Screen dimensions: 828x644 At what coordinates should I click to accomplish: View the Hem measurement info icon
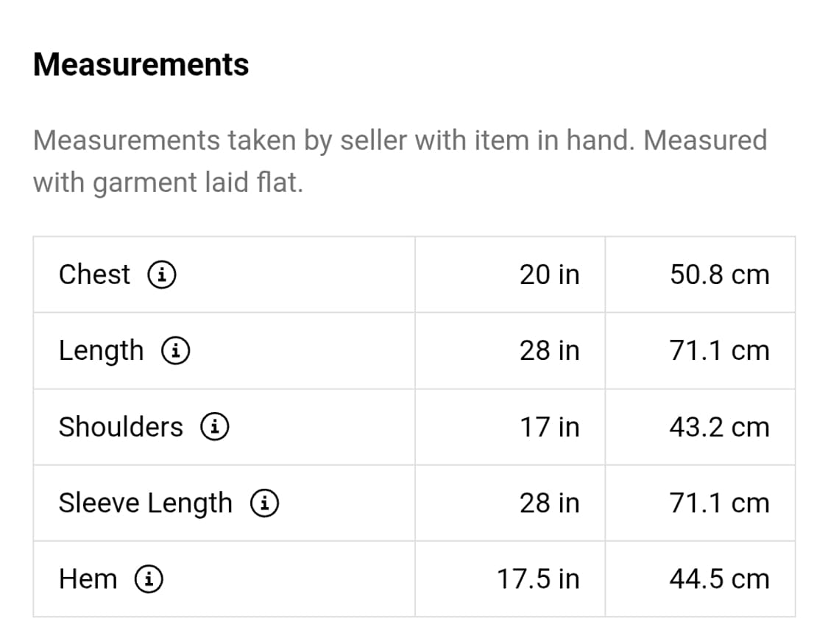point(148,579)
